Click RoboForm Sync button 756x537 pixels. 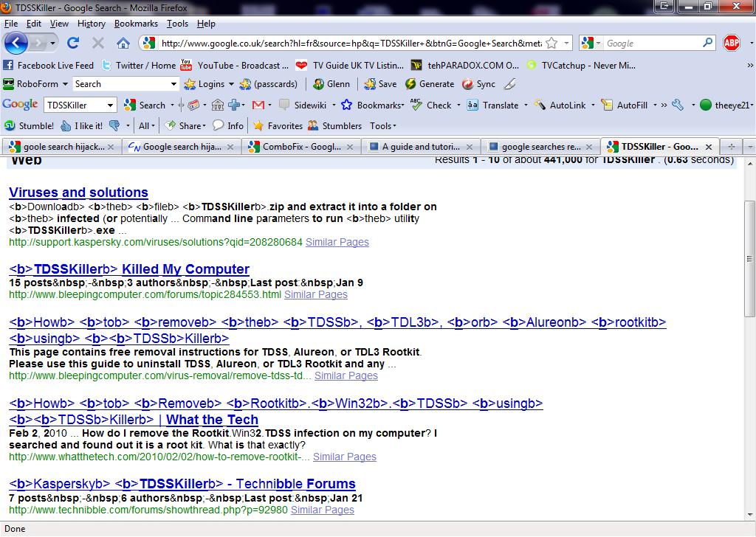point(478,84)
